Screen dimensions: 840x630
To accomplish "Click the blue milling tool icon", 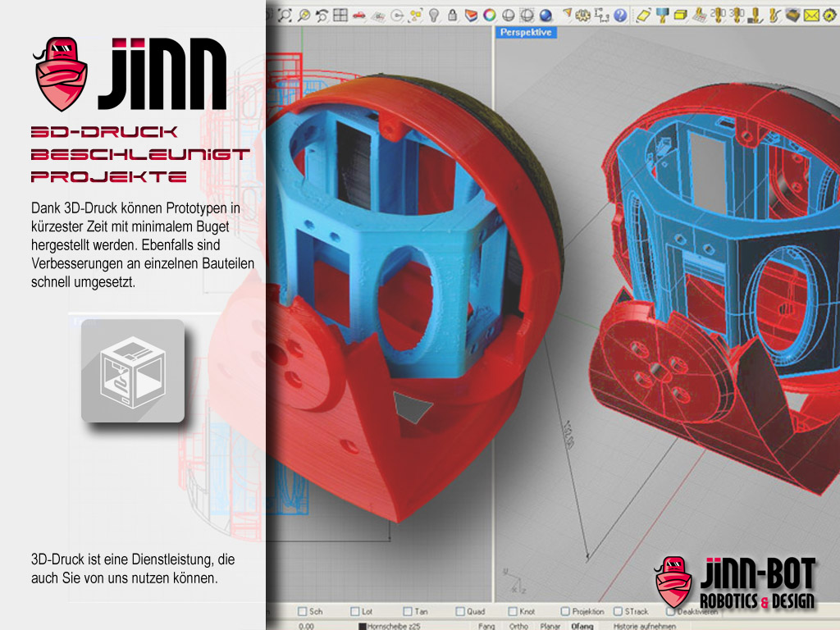I will coord(662,15).
